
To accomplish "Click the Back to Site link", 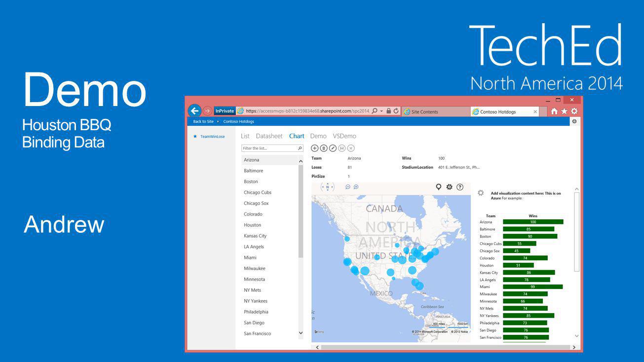I will click(x=203, y=121).
